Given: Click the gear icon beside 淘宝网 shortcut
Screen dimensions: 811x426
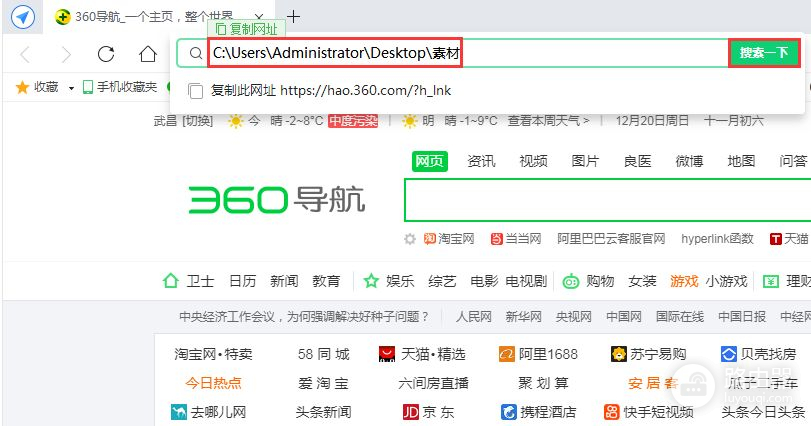Looking at the screenshot, I should (409, 239).
